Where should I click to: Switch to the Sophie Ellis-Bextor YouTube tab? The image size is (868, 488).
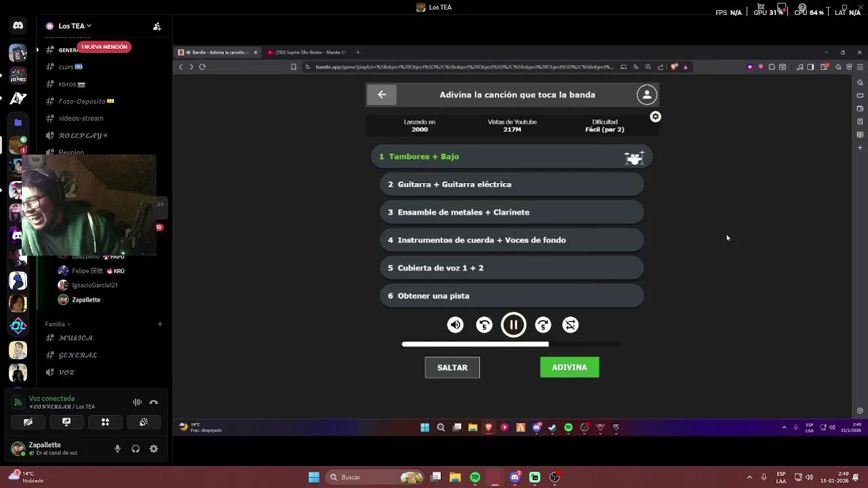[x=307, y=52]
